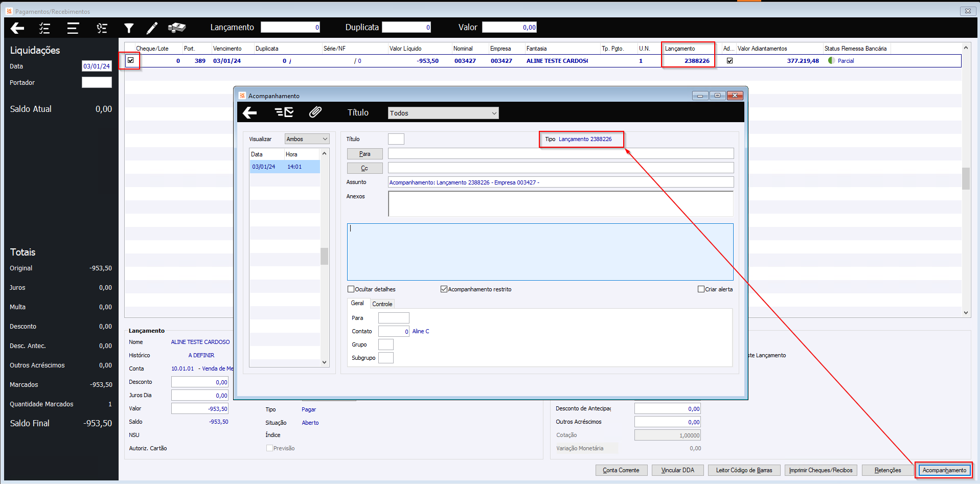The image size is (980, 484).
Task: Click the Desconto field in Lançamento panel
Action: point(200,382)
